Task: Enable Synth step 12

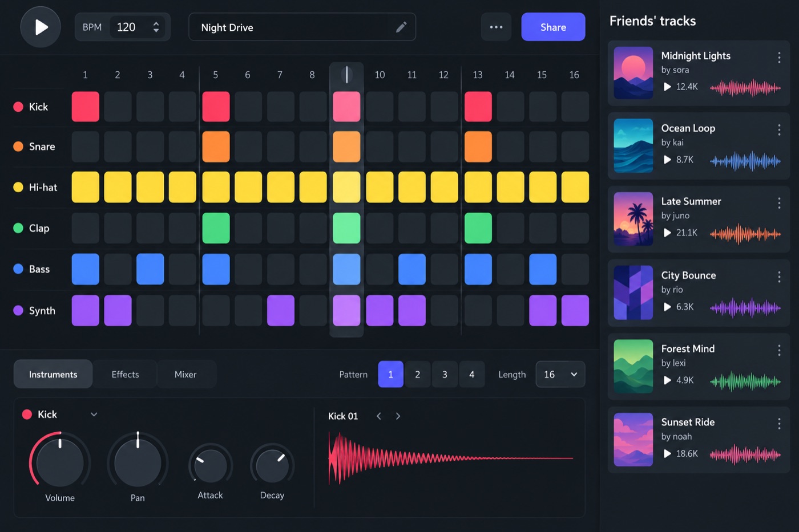Action: [x=444, y=310]
